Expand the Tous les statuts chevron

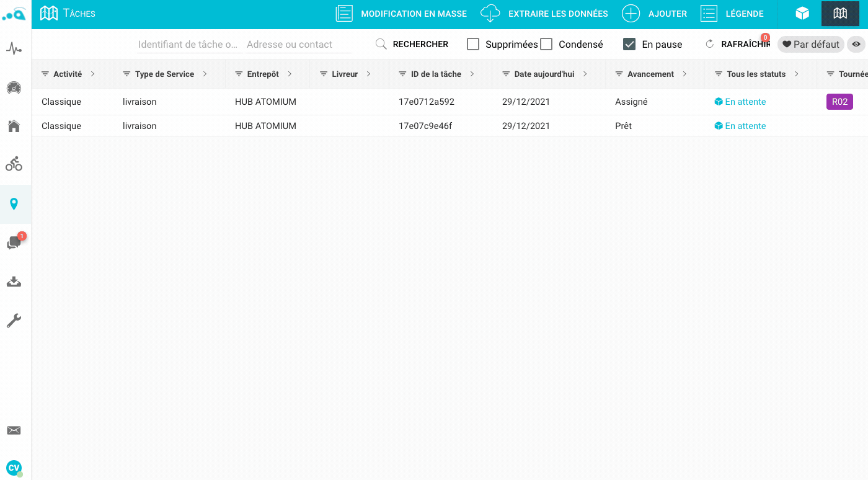coord(796,74)
